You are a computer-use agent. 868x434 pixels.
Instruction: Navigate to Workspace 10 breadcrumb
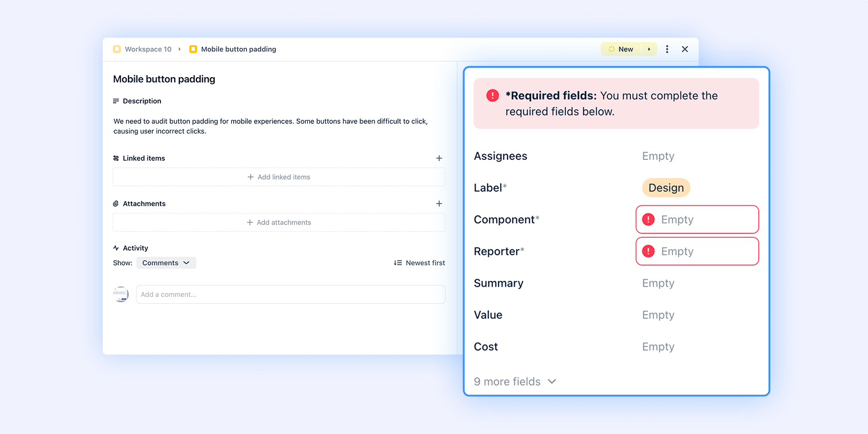(148, 49)
